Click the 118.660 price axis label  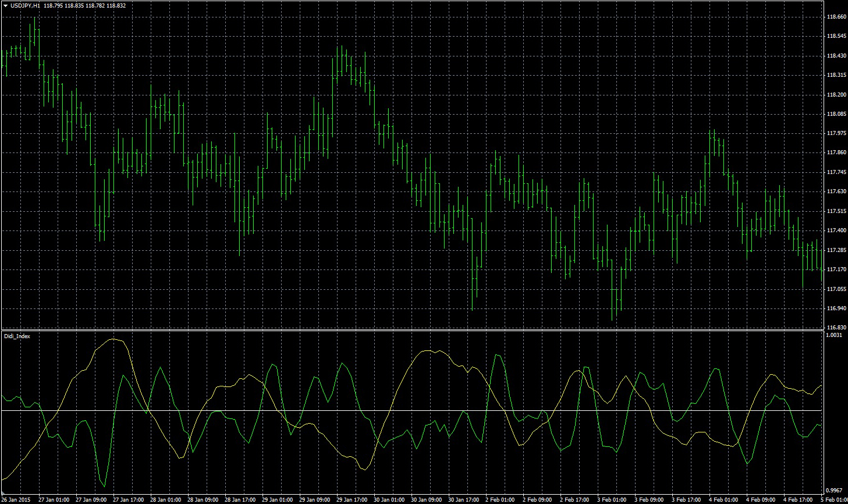(x=836, y=17)
